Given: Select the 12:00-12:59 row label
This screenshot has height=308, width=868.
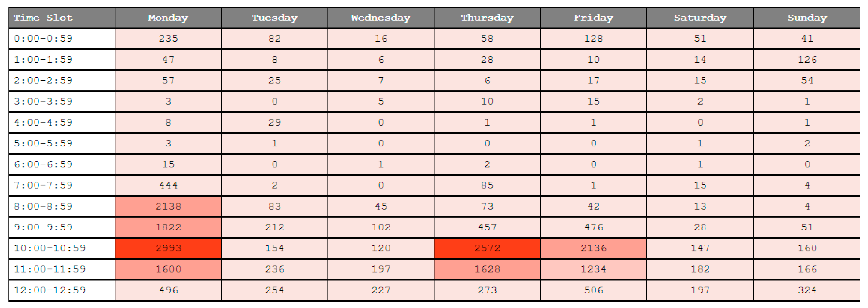Looking at the screenshot, I should point(50,290).
